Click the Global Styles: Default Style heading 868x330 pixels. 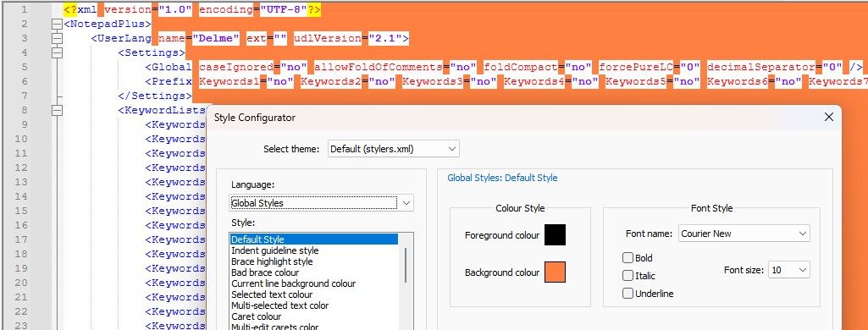(x=502, y=178)
